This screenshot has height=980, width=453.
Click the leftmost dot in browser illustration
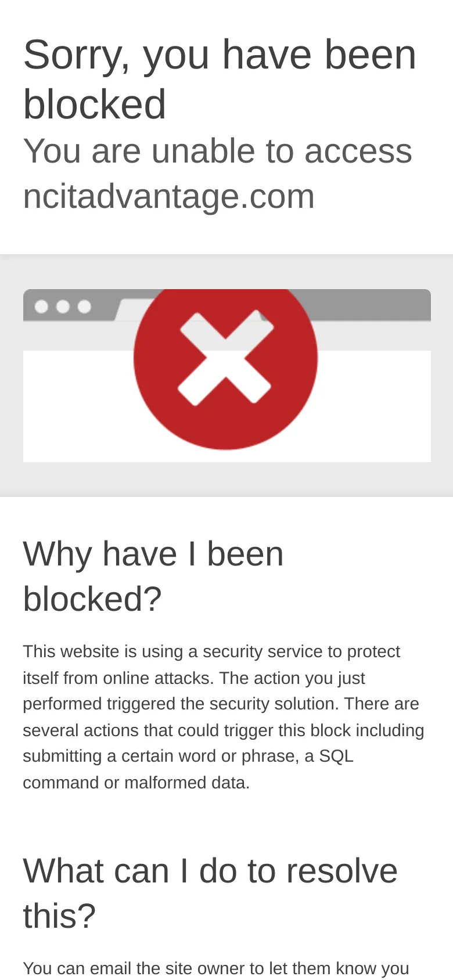[x=41, y=306]
